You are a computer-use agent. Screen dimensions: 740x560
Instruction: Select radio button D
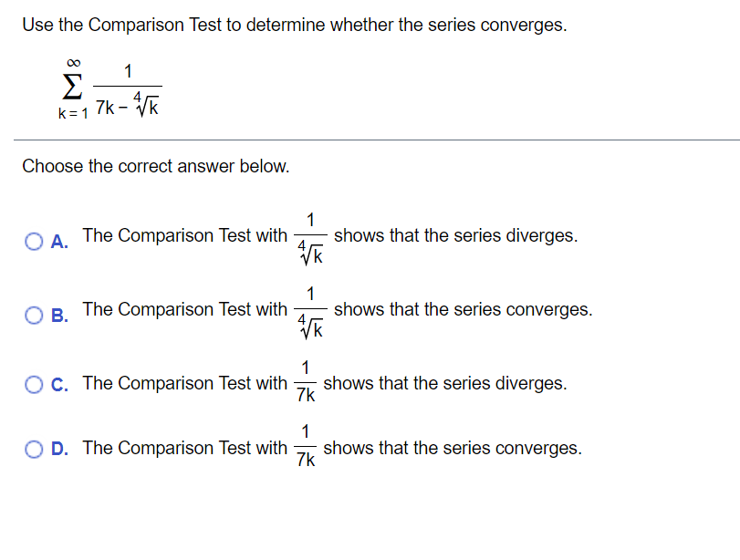(35, 448)
